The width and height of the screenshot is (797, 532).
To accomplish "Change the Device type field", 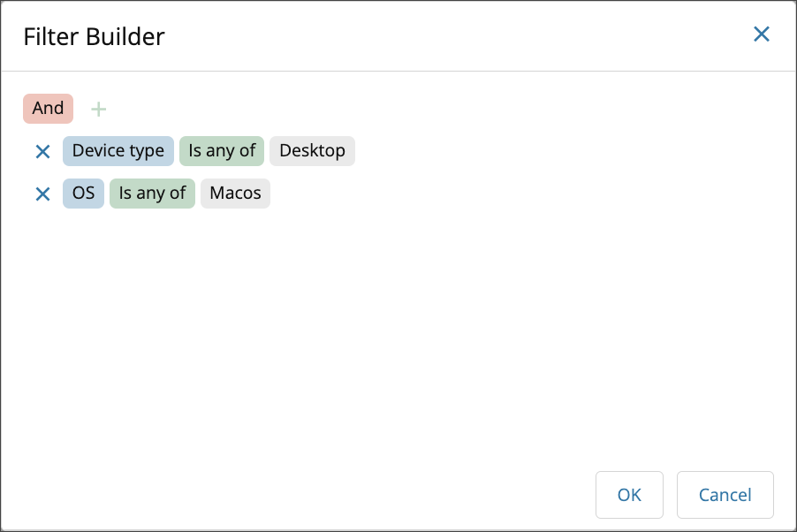I will 118,151.
